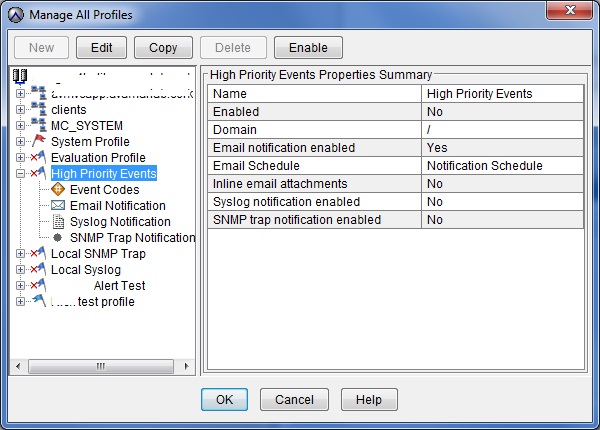Viewport: 600px width, 430px height.
Task: Click the clients domain icon
Action: click(39, 109)
